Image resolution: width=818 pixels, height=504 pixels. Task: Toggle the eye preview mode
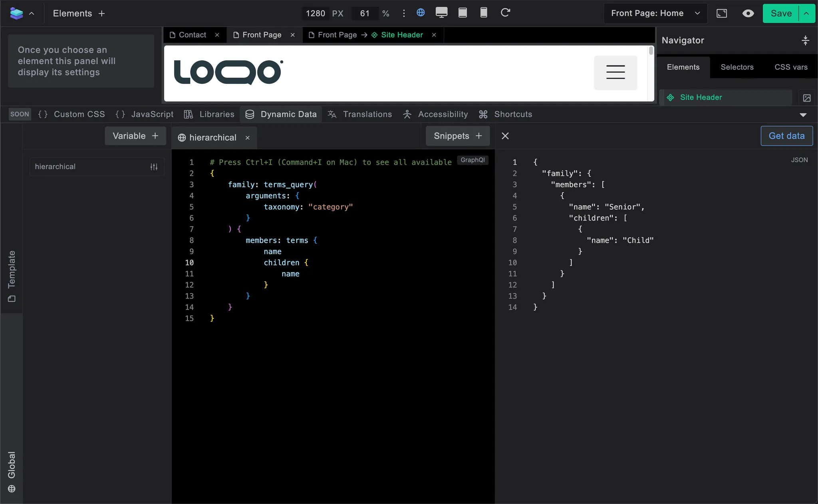tap(748, 14)
